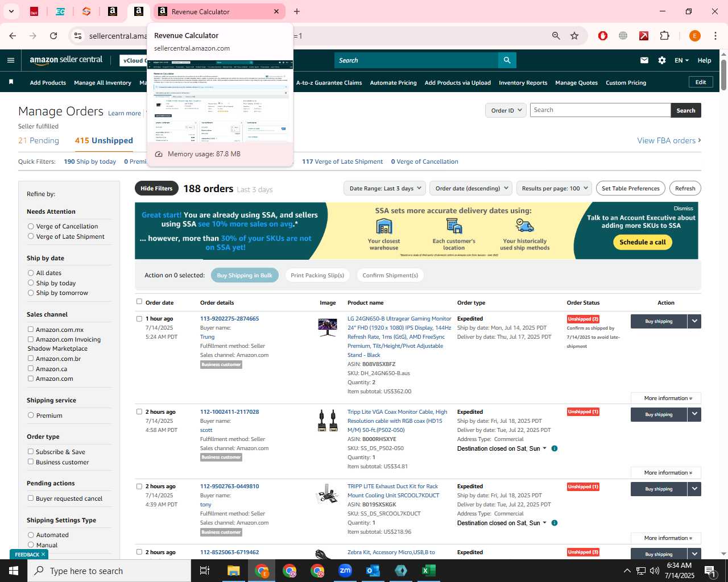Viewport: 728px width, 582px height.
Task: Open the Windows Start menu
Action: tap(14, 571)
